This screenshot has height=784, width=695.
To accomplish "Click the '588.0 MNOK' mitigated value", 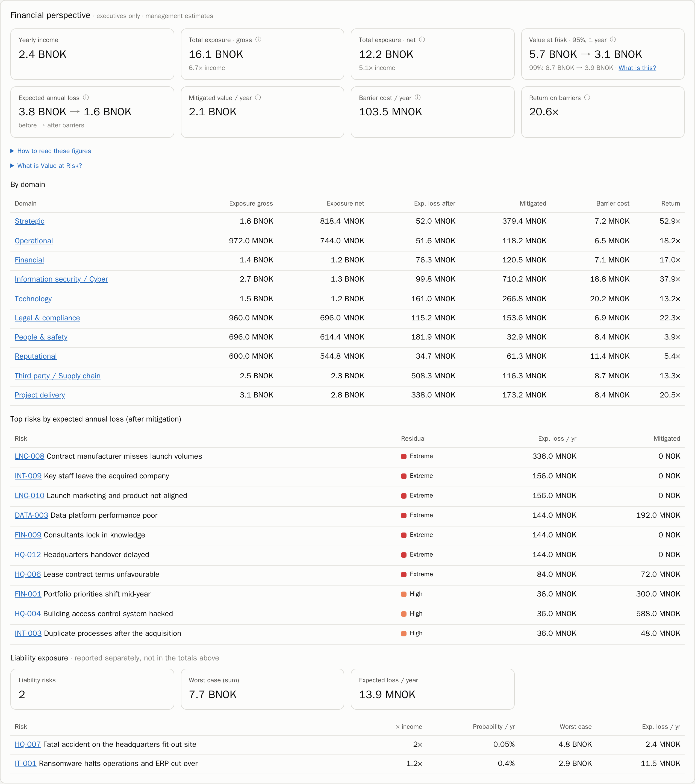I will 658,613.
